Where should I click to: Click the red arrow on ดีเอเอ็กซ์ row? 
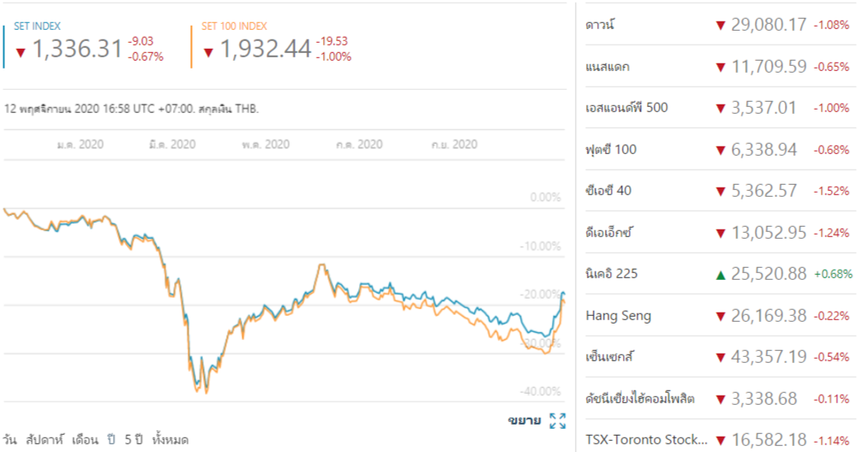[721, 234]
